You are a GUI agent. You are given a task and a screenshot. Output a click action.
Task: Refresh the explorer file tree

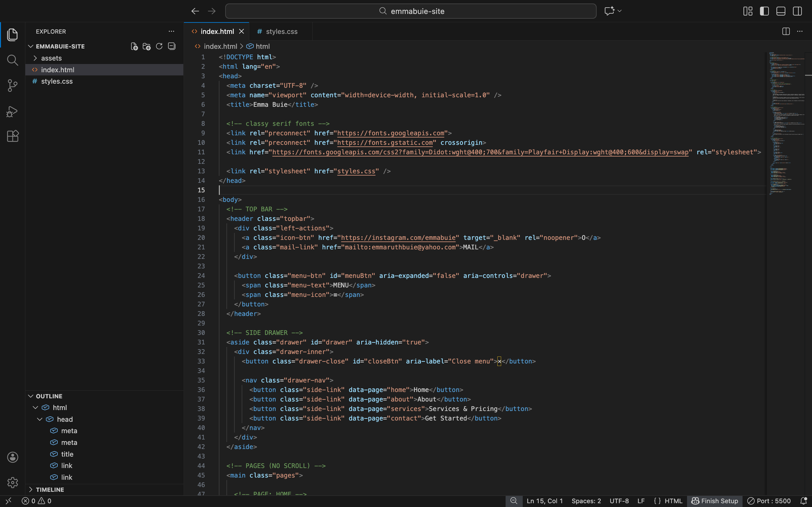(x=159, y=46)
